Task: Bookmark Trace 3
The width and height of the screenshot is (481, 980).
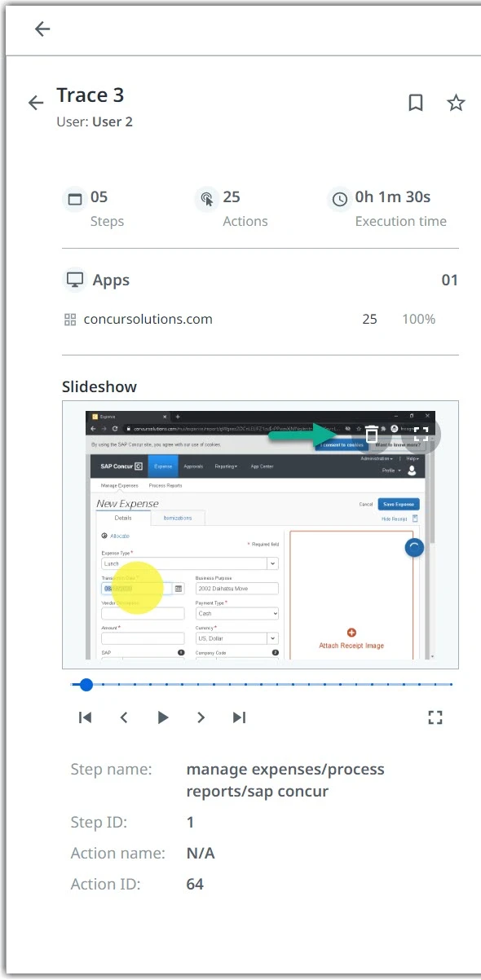Action: [416, 103]
